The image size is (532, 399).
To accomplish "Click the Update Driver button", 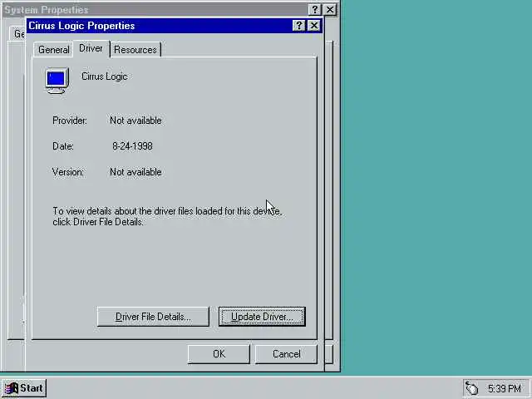I will click(262, 317).
